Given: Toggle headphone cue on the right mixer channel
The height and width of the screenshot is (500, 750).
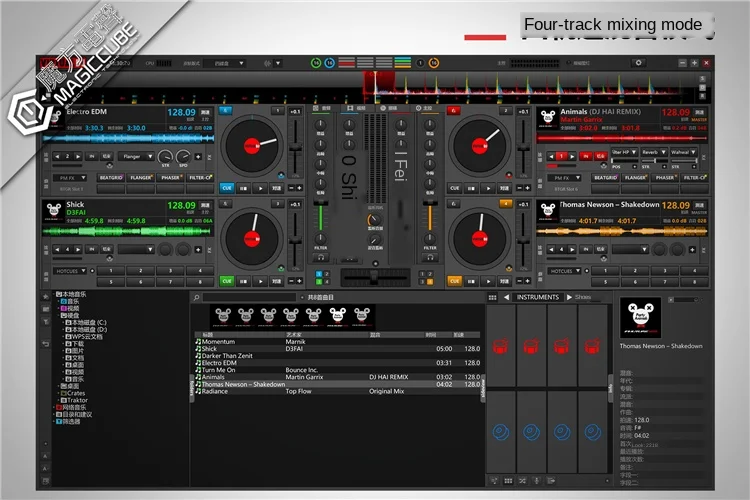Looking at the screenshot, I should point(430,257).
